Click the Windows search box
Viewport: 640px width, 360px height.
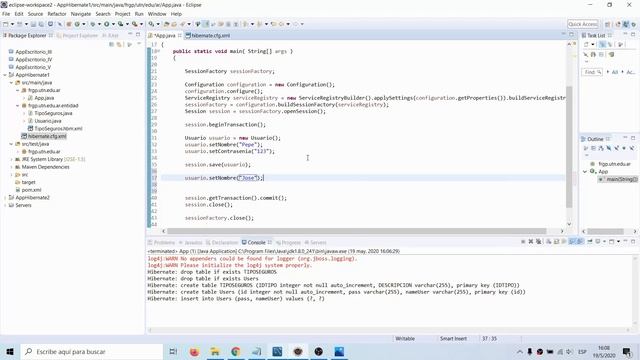92,351
